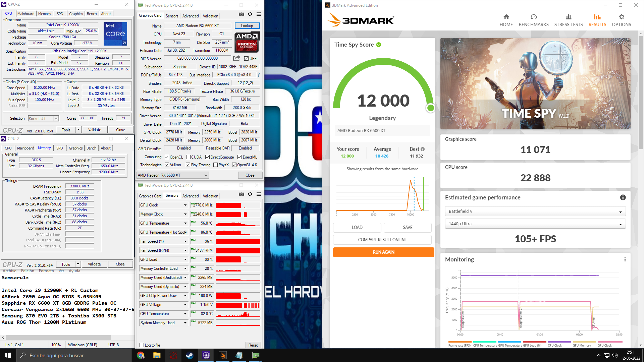
Task: Open Monitoring three-dot menu in 3DMark
Action: tap(625, 259)
